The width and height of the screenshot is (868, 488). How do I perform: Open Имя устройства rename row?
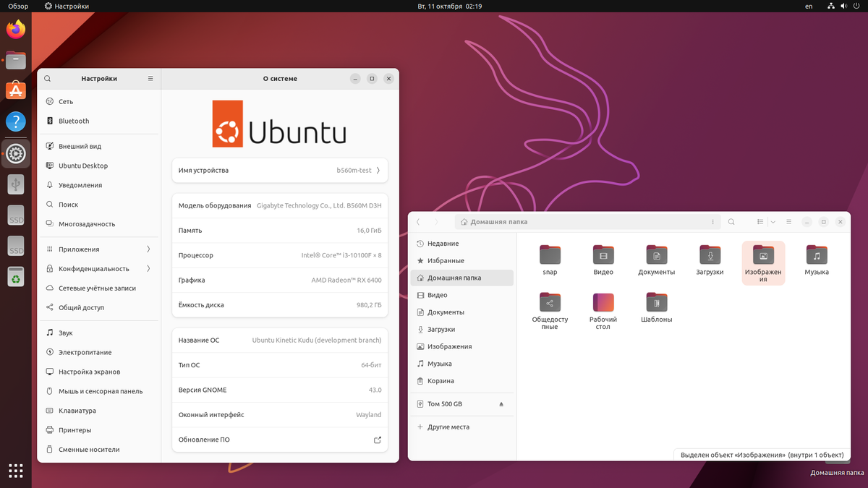pos(280,171)
